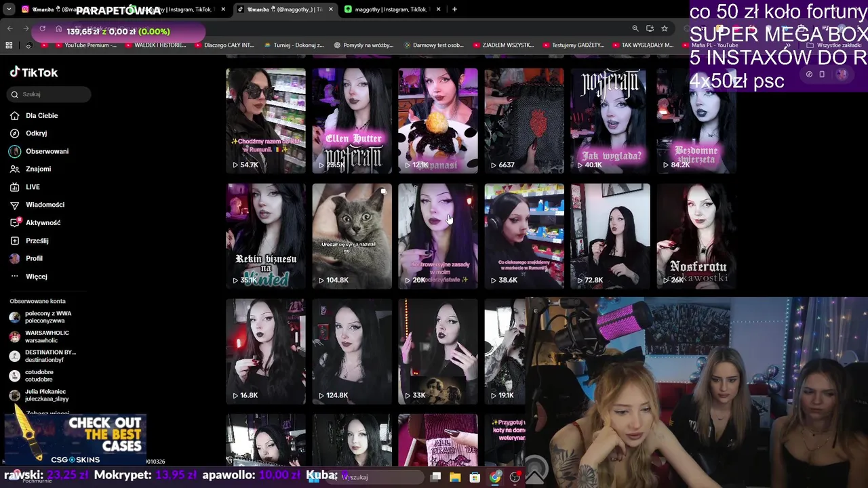The height and width of the screenshot is (488, 868).
Task: Open the Chrome apps grid icon
Action: [x=9, y=45]
